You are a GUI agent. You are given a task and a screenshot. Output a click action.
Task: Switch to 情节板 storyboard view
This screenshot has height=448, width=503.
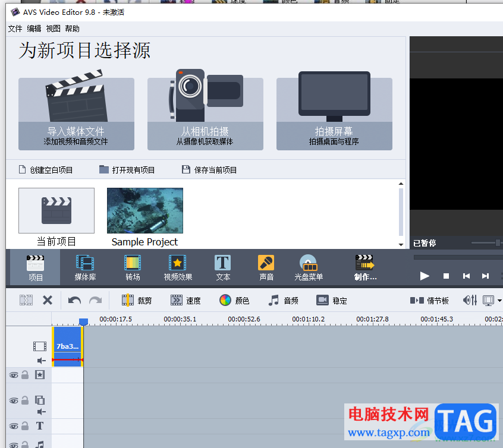[x=429, y=300]
